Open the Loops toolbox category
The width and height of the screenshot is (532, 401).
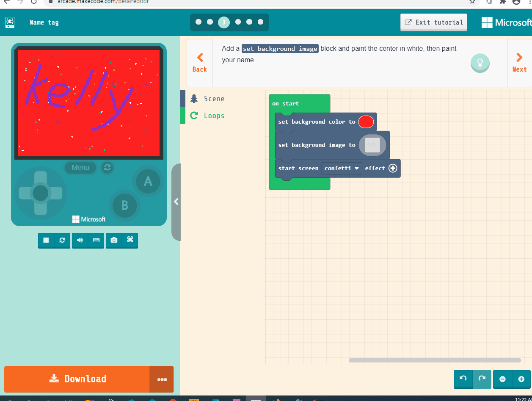(x=223, y=116)
